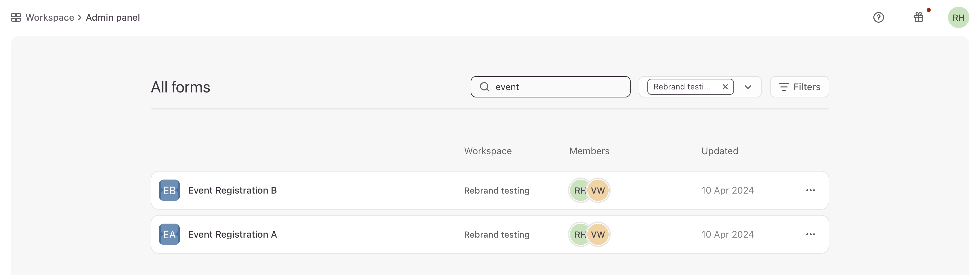Open the Filters panel
The height and width of the screenshot is (275, 980).
[x=799, y=87]
